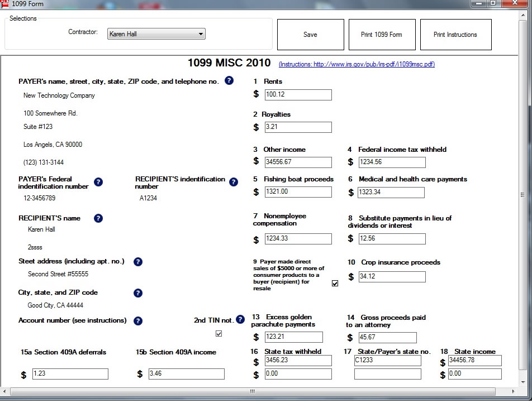Edit the Fishing boat proceeds field
The width and height of the screenshot is (532, 403).
298,192
